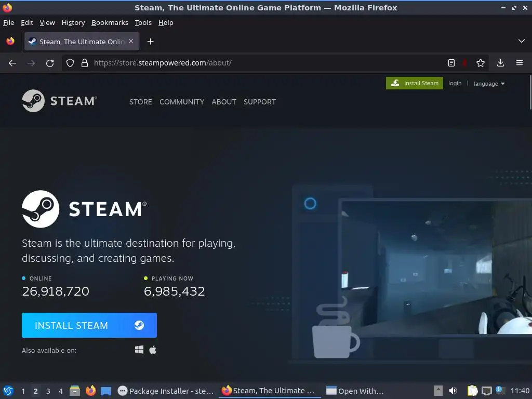532x399 pixels.
Task: Open the COMMUNITY navigation item
Action: [x=182, y=102]
